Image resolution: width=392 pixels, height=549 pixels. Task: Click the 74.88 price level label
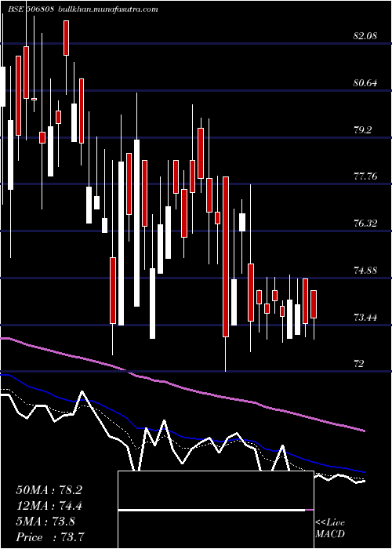tap(365, 271)
